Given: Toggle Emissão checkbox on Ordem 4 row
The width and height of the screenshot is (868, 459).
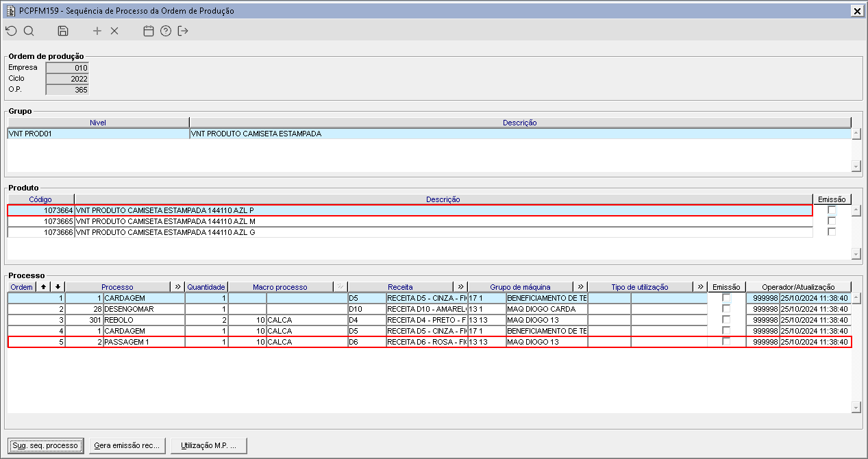Looking at the screenshot, I should click(726, 331).
